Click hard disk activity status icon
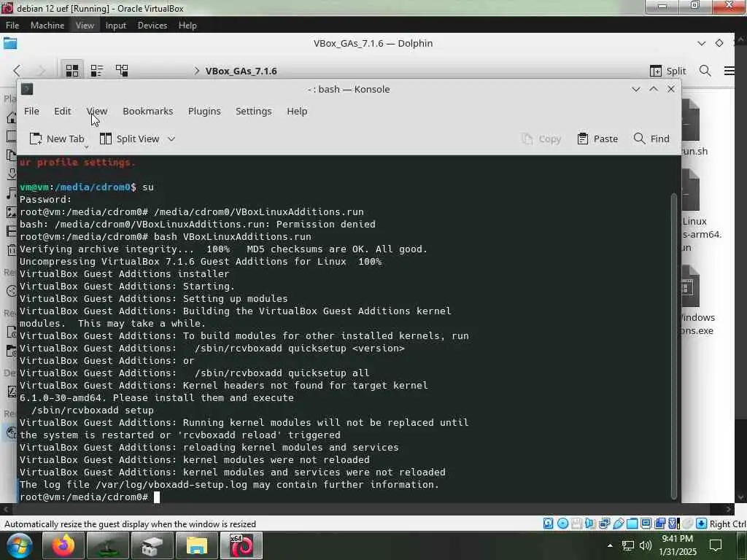Screen dimensions: 747x560 [x=549, y=524]
